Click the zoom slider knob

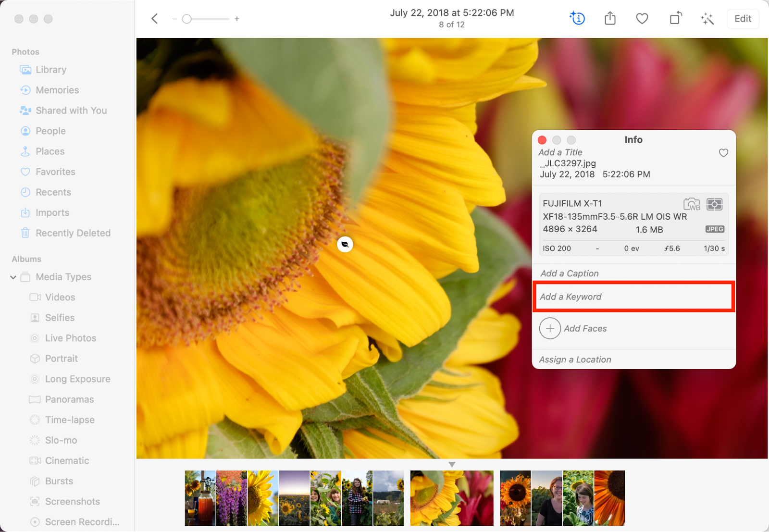(187, 19)
